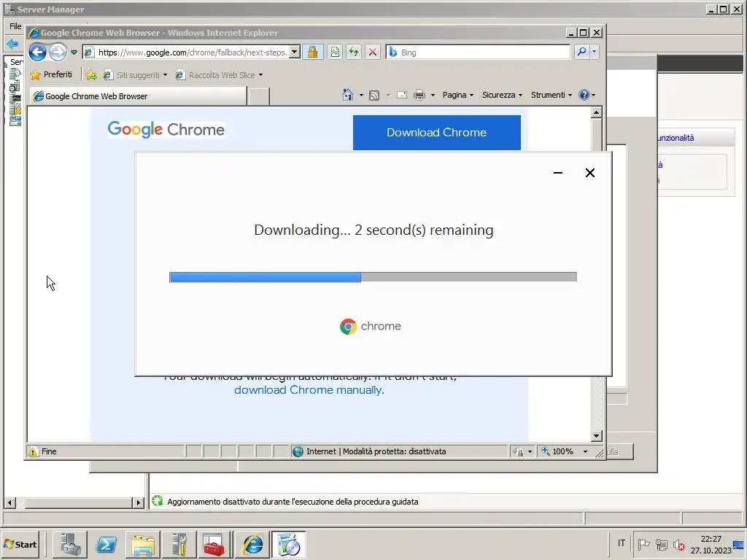
Task: Click the red X stop loading icon
Action: (x=373, y=52)
